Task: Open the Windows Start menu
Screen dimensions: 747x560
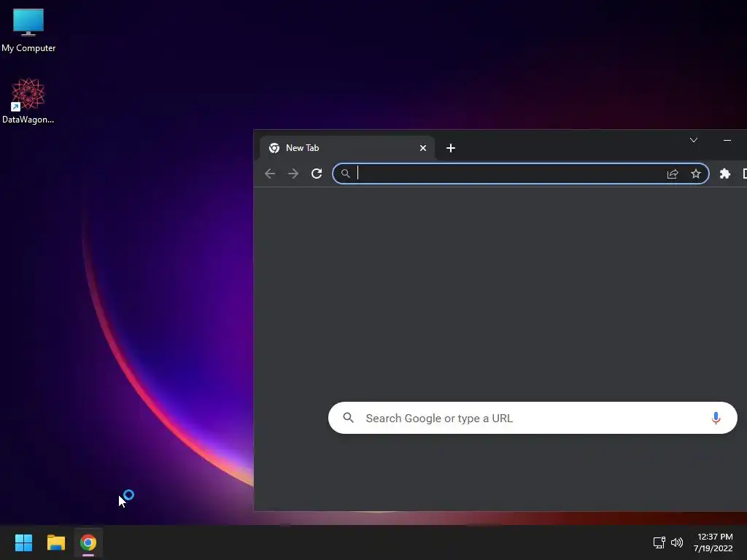Action: point(23,542)
